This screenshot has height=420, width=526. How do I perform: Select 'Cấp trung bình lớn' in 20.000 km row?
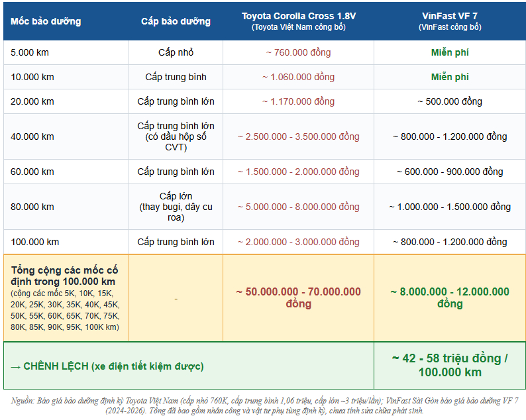tap(176, 101)
